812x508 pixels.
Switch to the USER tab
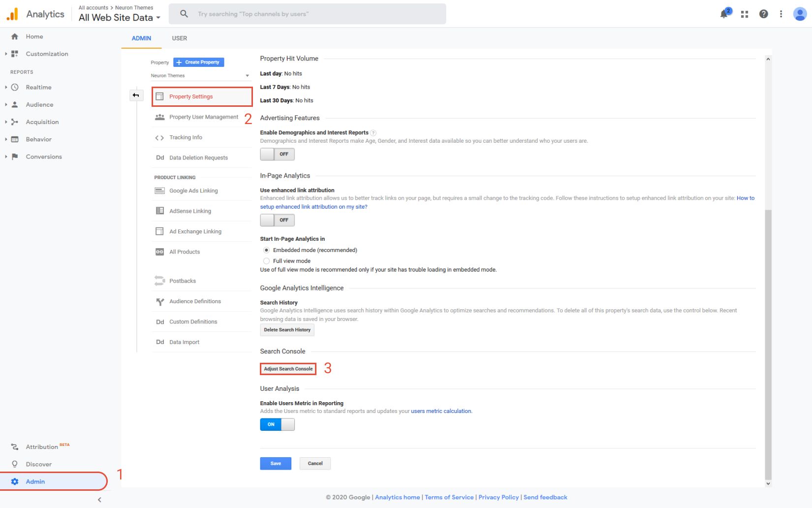click(179, 38)
